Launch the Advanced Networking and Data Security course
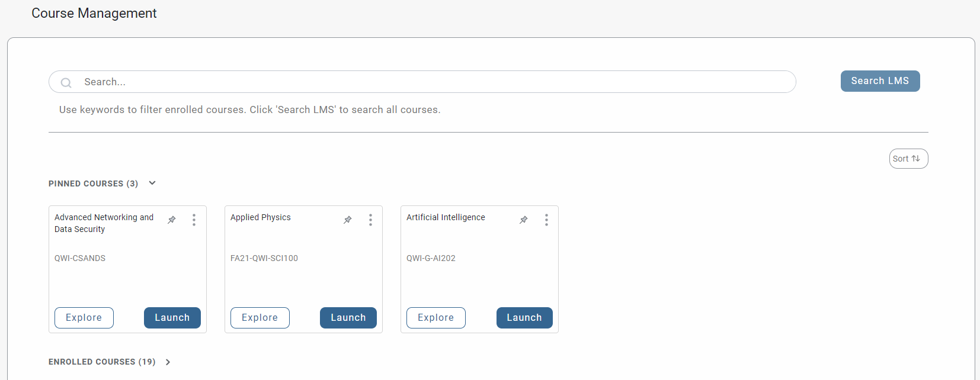 172,318
